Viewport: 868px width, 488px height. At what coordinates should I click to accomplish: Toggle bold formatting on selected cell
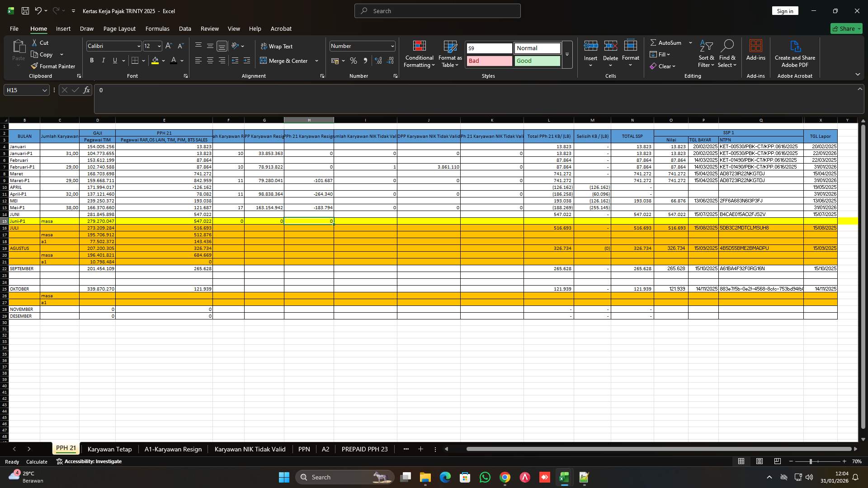(x=91, y=60)
